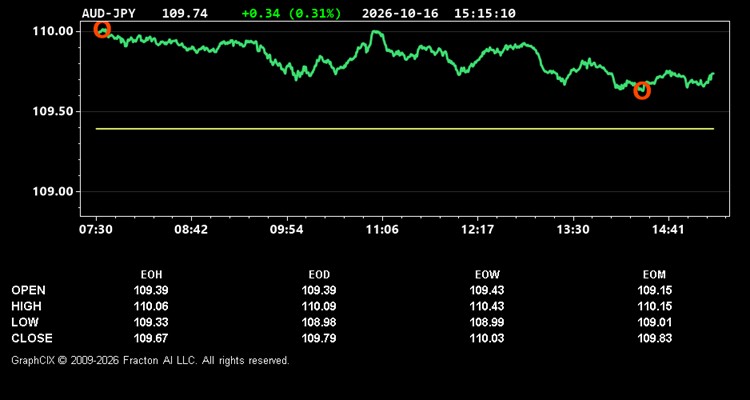Select the EOH OPEN value 109.39
The image size is (750, 400).
click(151, 290)
